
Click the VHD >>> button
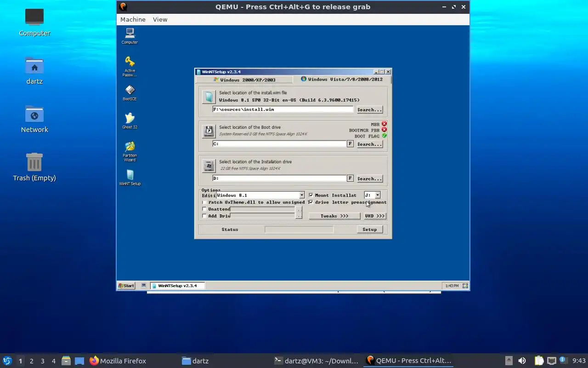coord(374,216)
